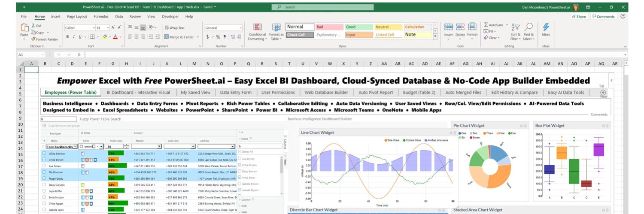Viewport: 644px width, 214px height.
Task: Toggle checkbox for Olivia Brennan row
Action: [44, 153]
